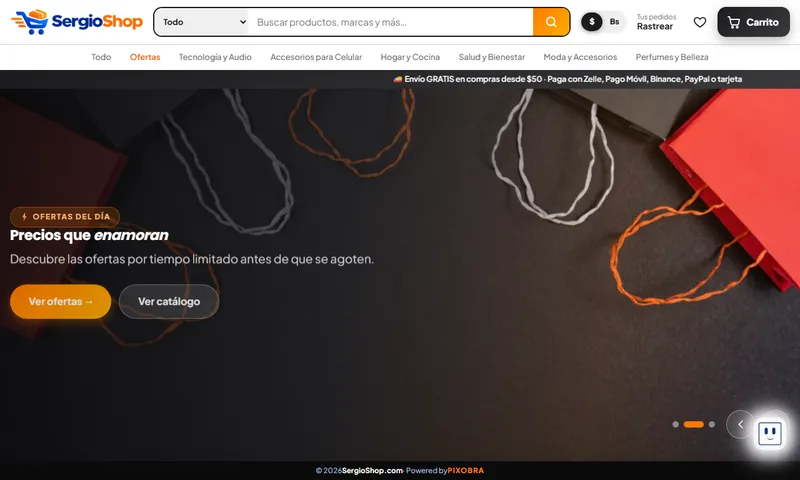Open the wishlist heart icon
The height and width of the screenshot is (480, 800).
(699, 22)
